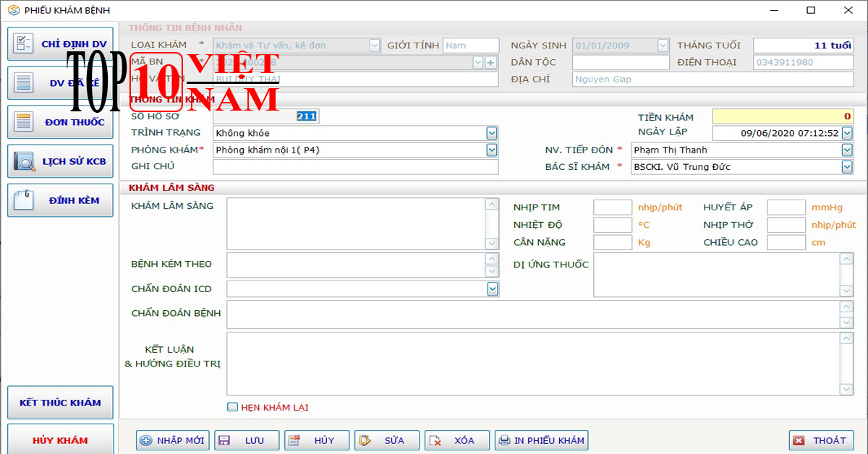Click the NHẬP MỚI button
The image size is (868, 454).
pyautogui.click(x=173, y=440)
